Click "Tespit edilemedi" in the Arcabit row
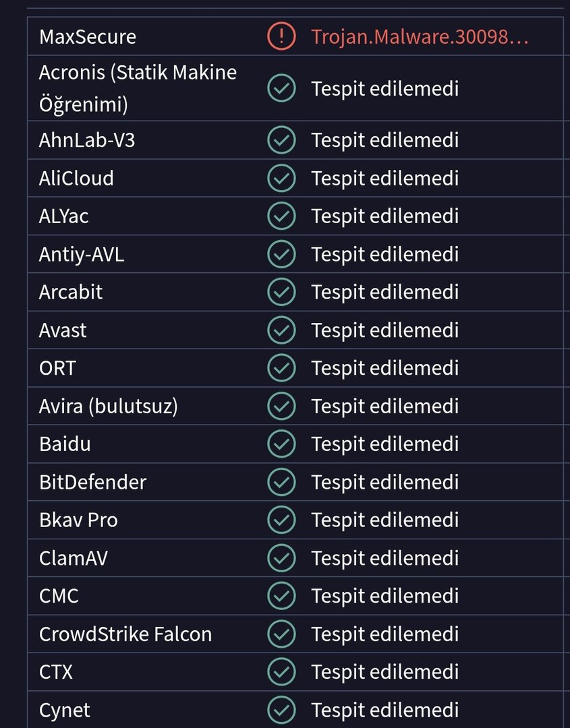 pos(384,293)
